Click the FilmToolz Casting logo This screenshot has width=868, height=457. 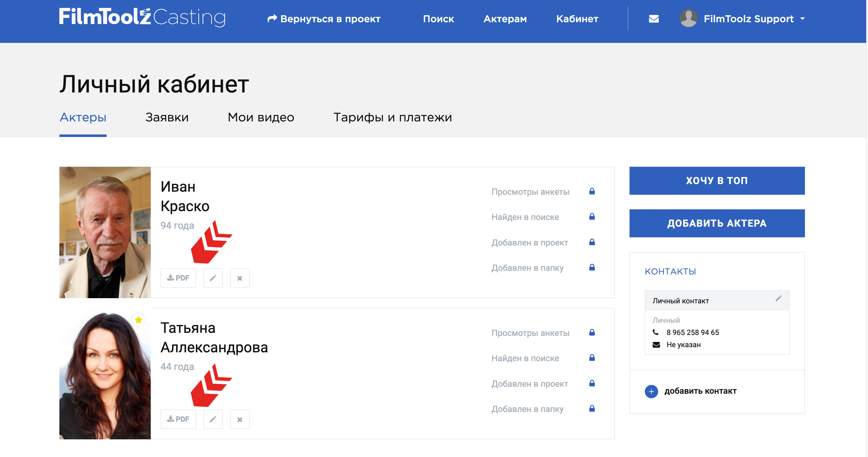click(x=142, y=17)
